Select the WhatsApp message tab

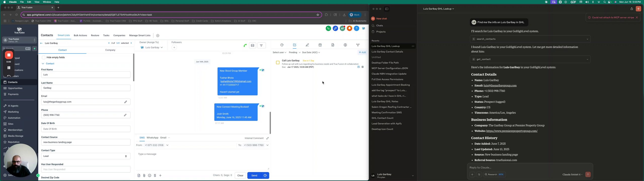152,138
